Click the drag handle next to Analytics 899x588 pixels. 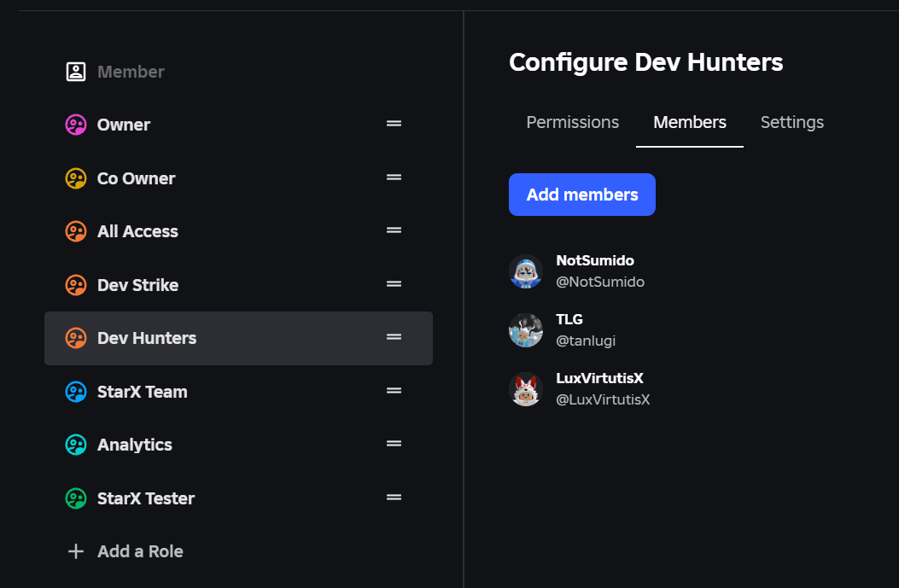pyautogui.click(x=394, y=443)
